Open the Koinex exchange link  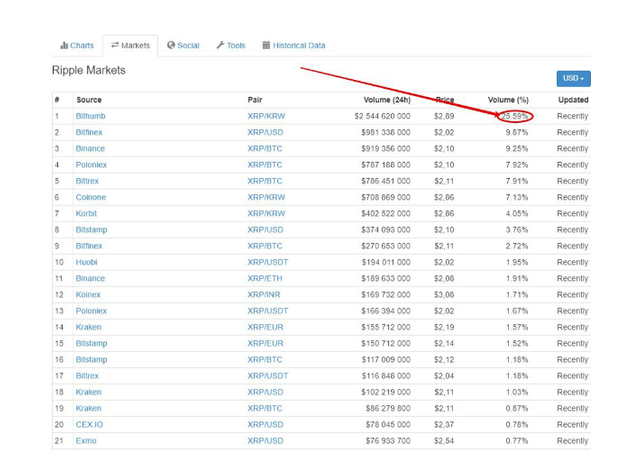coord(88,295)
